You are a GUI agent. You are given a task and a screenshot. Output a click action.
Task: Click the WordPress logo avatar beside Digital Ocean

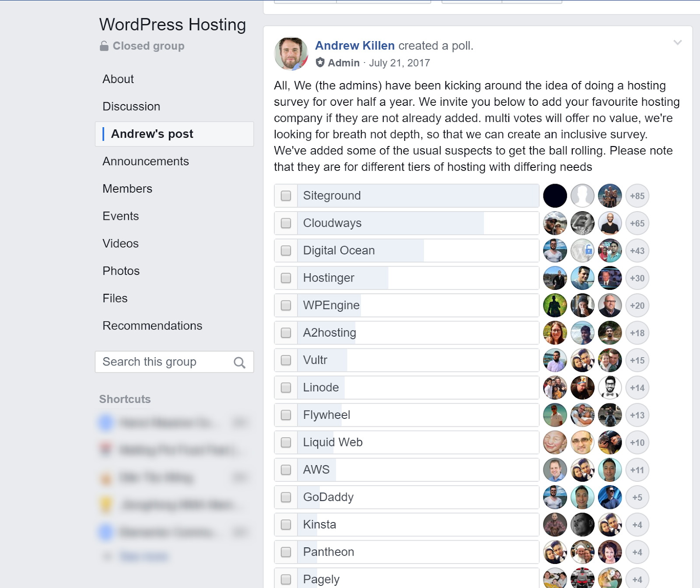[582, 251]
